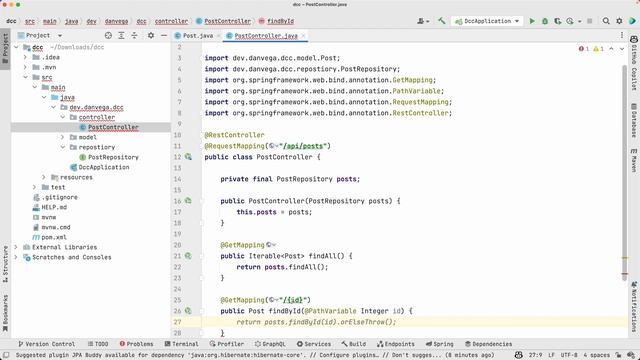Screen dimensions: 640x360
Task: Select opened file locate icon in Project panel
Action: 108,36
